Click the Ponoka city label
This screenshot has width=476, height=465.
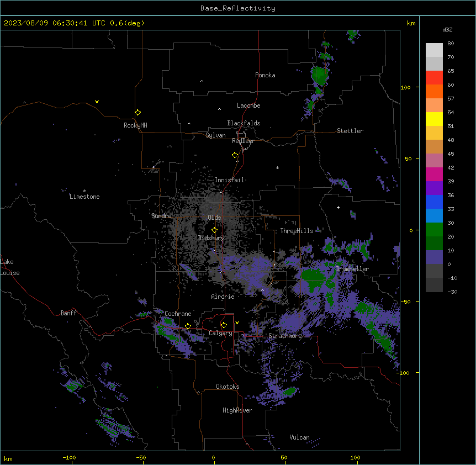pos(265,75)
